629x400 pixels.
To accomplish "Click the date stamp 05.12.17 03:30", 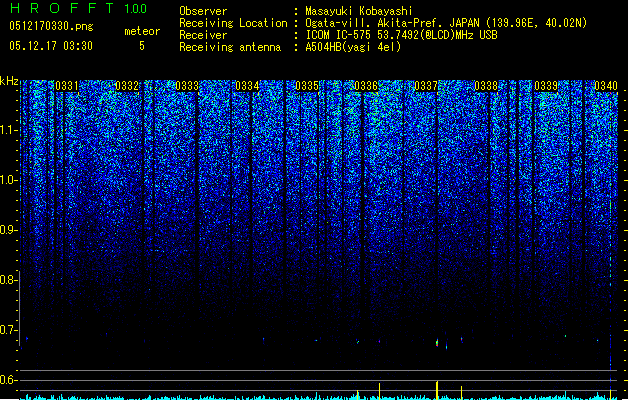I will [51, 46].
